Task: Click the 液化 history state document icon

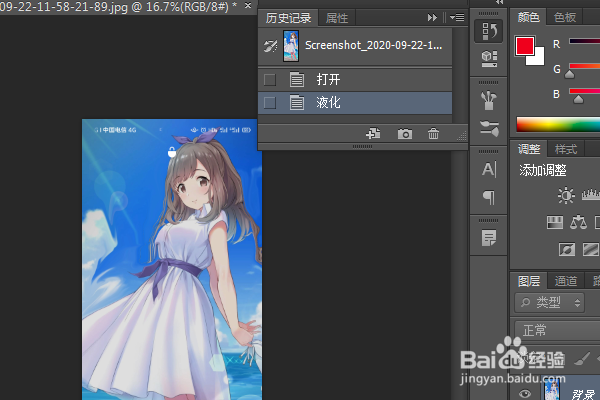Action: click(x=297, y=103)
